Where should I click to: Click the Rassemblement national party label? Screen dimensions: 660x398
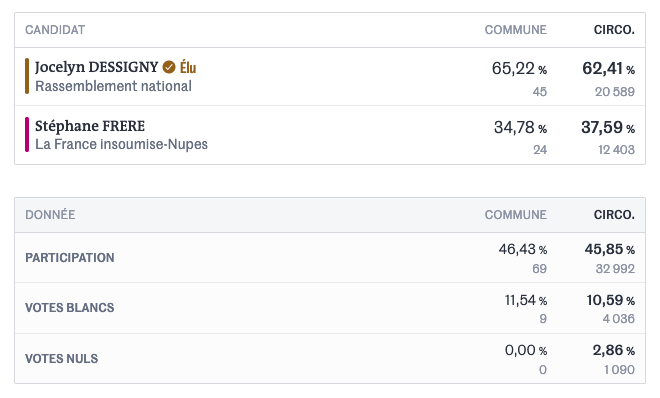(x=113, y=86)
